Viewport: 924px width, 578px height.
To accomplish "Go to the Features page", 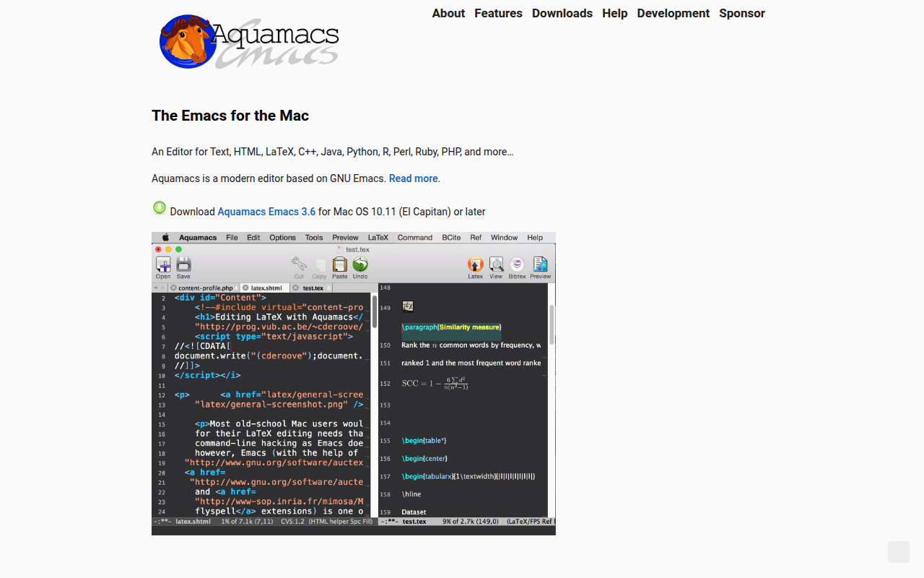I will 498,13.
